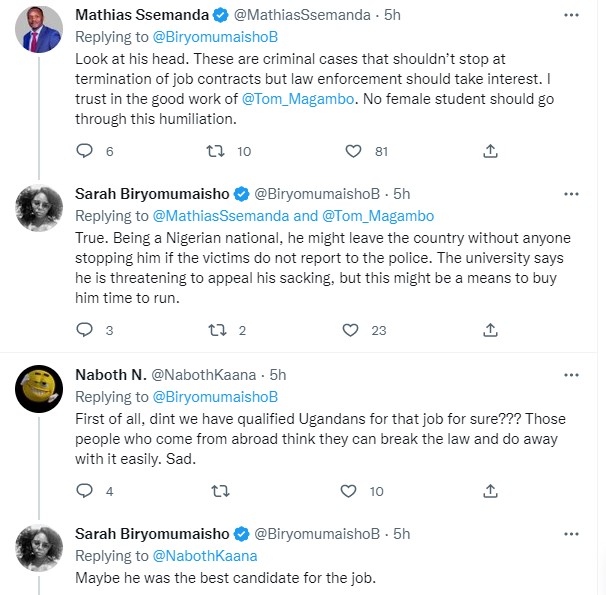The width and height of the screenshot is (606, 595).
Task: Share Mathias Ssemanda's tweet
Action: click(490, 151)
